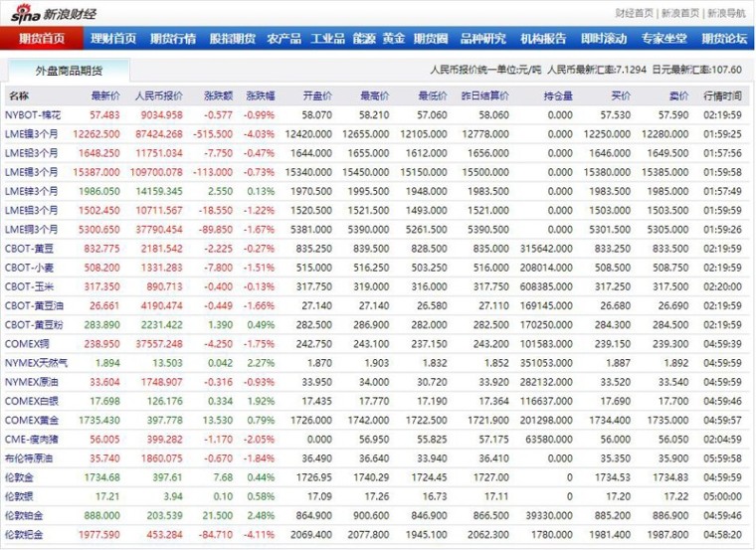Open the 伦敦银 quote link
The width and height of the screenshot is (756, 550).
19,496
